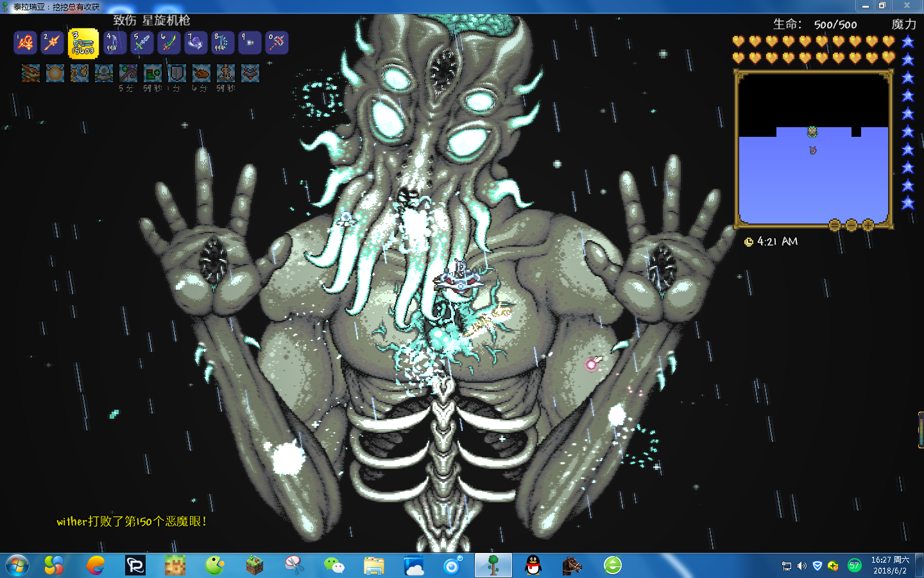
Task: Open the dark horse head taskbar icon
Action: point(572,566)
